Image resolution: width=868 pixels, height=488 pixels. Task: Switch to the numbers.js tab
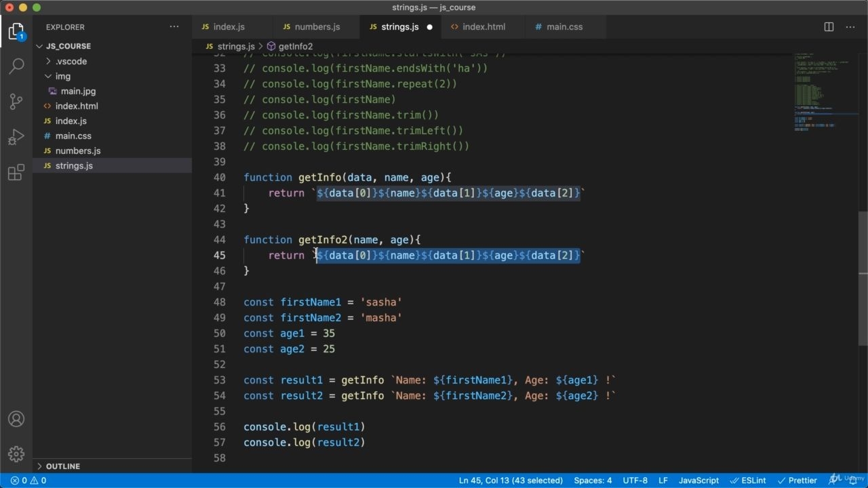click(x=317, y=27)
